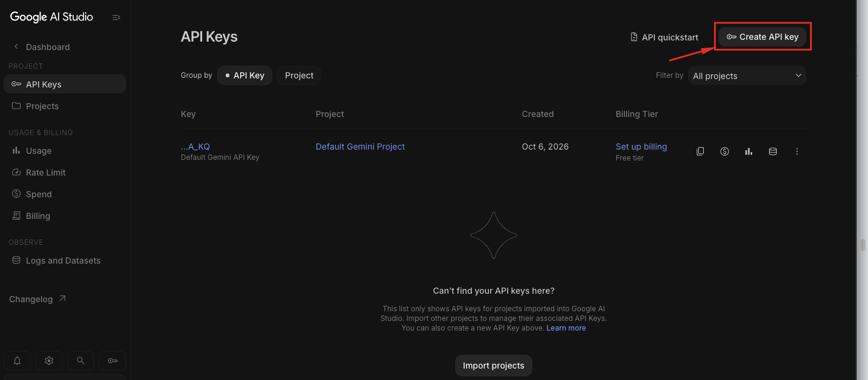
Task: Click the API Keys page heading
Action: point(209,37)
